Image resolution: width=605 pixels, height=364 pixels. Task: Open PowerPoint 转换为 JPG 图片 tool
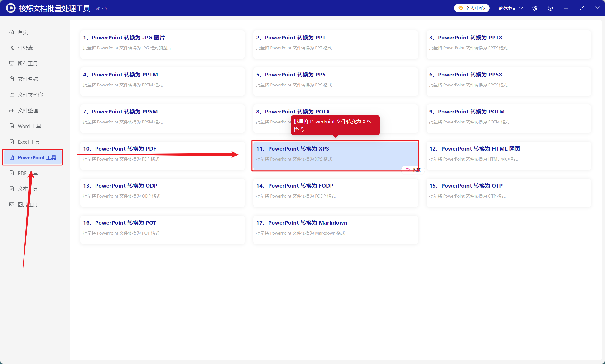coord(163,45)
